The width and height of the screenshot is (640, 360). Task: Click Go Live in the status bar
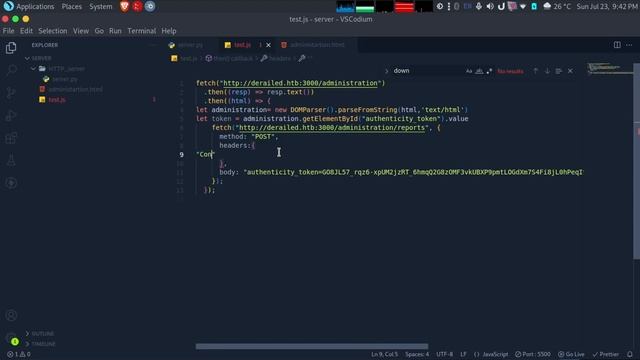[x=571, y=354]
